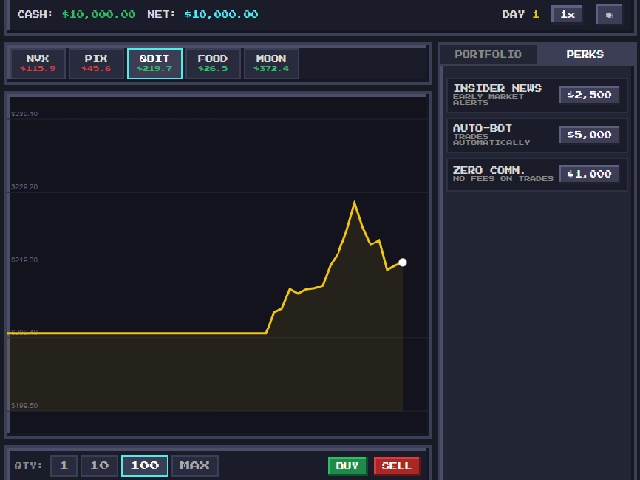Click the Insider News perk title
640x480 pixels.
[498, 88]
